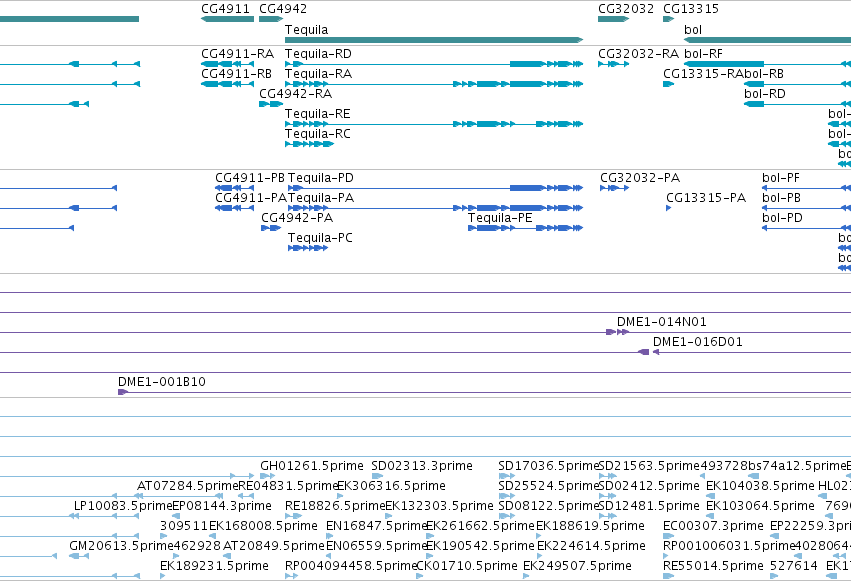Select EST EN16847.5prime
The width and height of the screenshot is (851, 581).
(x=329, y=536)
